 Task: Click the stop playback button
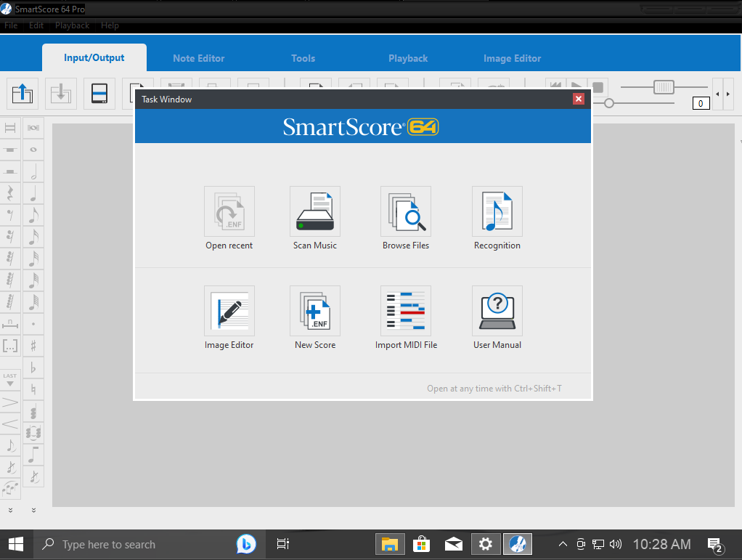[x=598, y=88]
